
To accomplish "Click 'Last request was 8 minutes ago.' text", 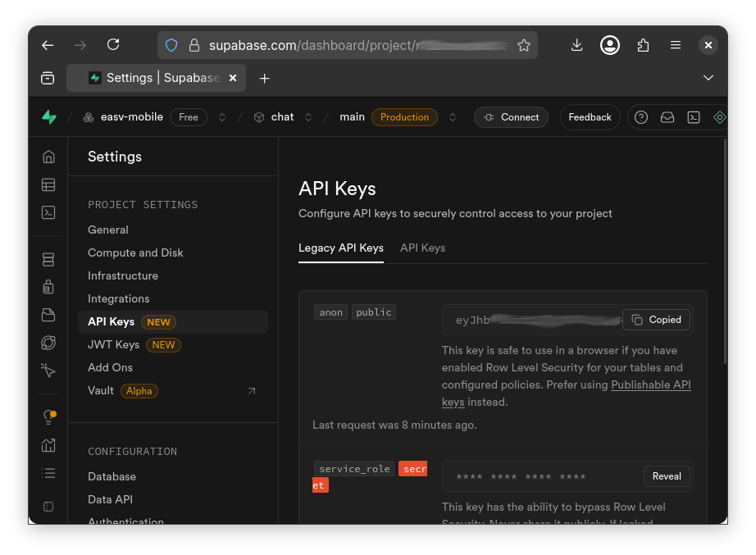I will (x=394, y=425).
